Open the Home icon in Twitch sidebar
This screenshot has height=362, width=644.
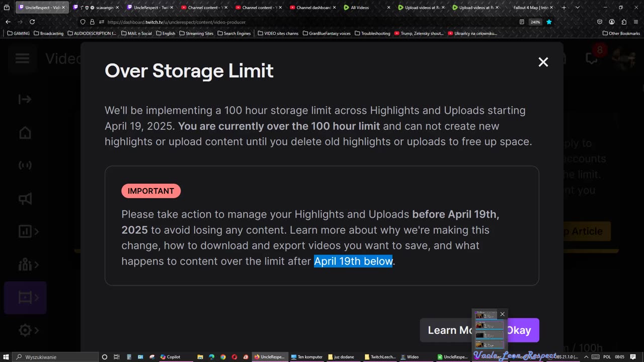tap(25, 133)
